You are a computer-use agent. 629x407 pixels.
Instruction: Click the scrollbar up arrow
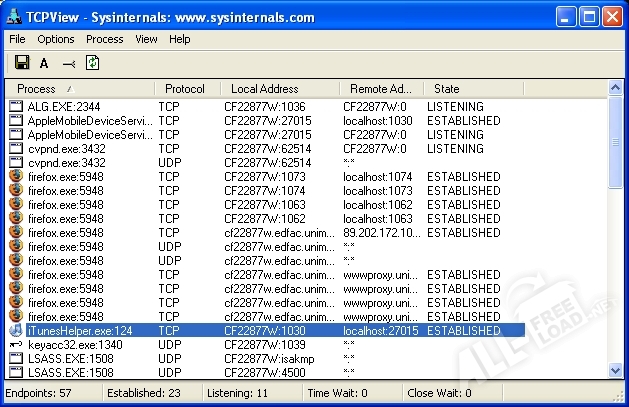pos(614,105)
